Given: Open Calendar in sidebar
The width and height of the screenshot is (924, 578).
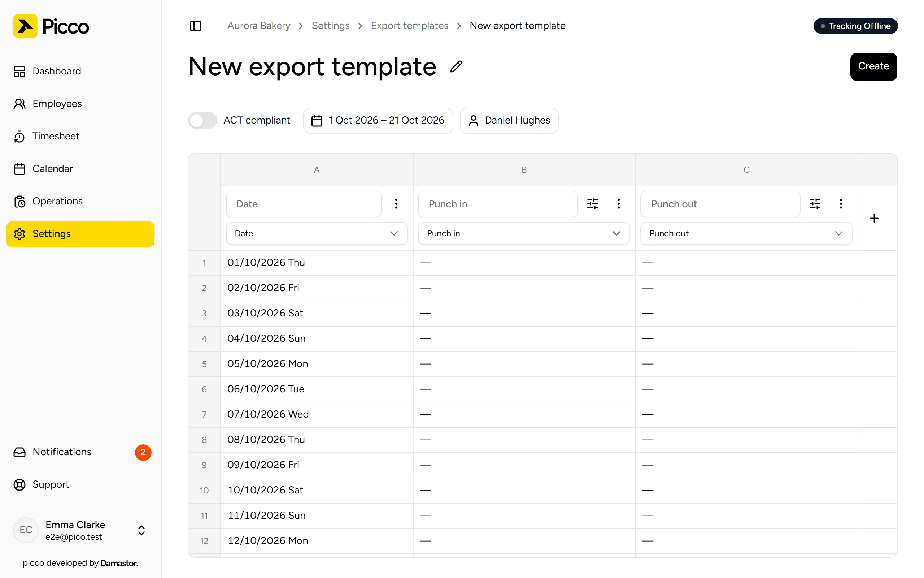Looking at the screenshot, I should (80, 169).
